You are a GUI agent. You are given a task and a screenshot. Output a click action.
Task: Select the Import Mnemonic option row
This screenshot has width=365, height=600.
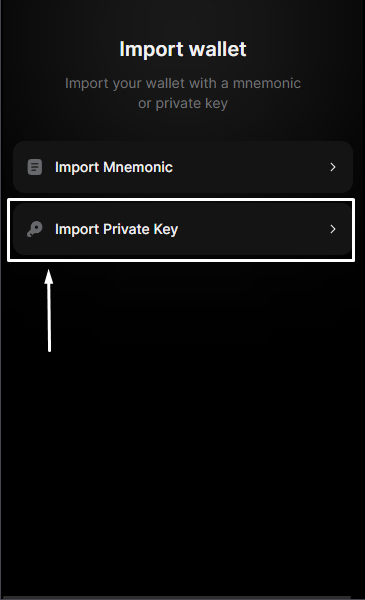(182, 167)
